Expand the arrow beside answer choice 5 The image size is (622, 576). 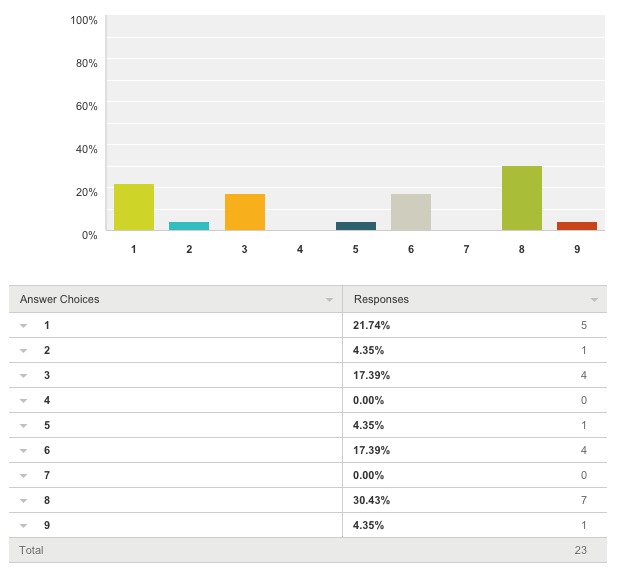coord(23,426)
